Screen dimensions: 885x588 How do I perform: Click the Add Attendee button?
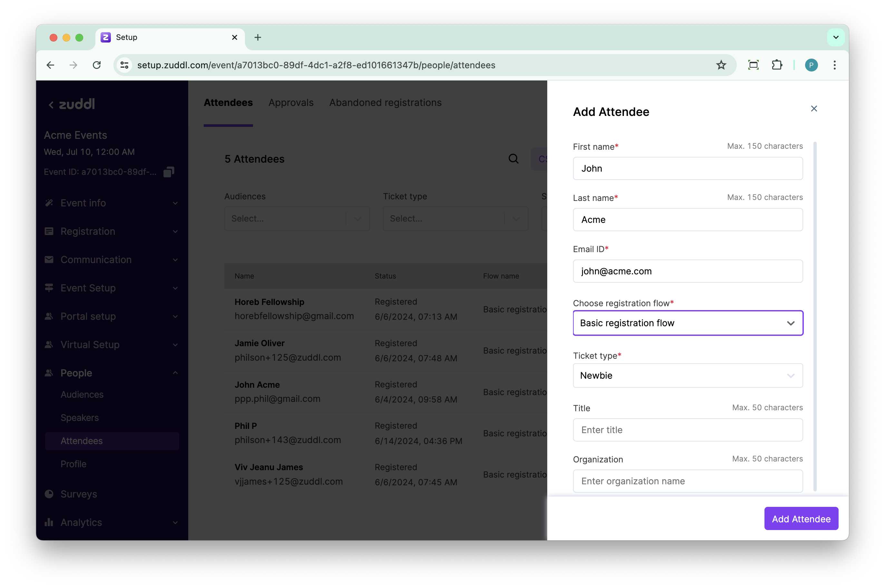(x=801, y=519)
